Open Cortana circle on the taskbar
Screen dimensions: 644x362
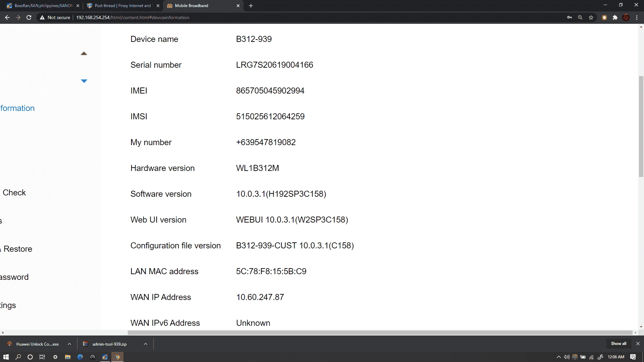30,357
